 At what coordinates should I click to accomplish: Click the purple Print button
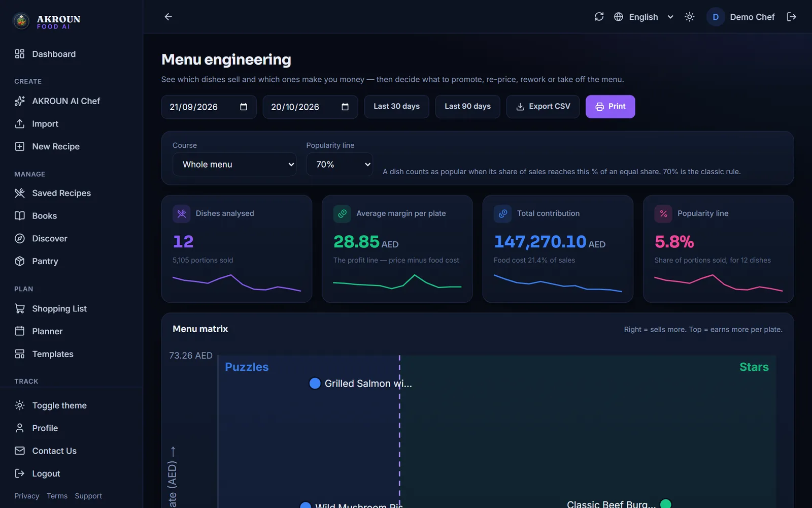[611, 107]
